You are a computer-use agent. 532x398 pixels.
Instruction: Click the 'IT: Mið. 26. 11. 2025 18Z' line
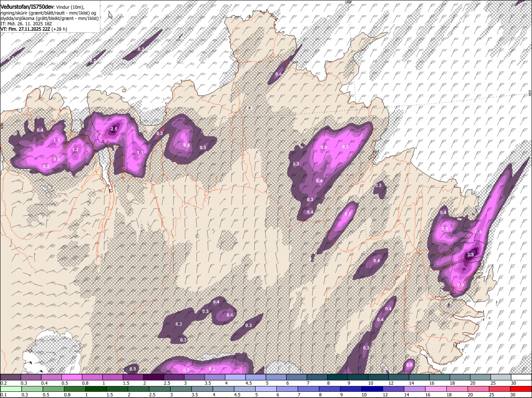click(x=26, y=24)
